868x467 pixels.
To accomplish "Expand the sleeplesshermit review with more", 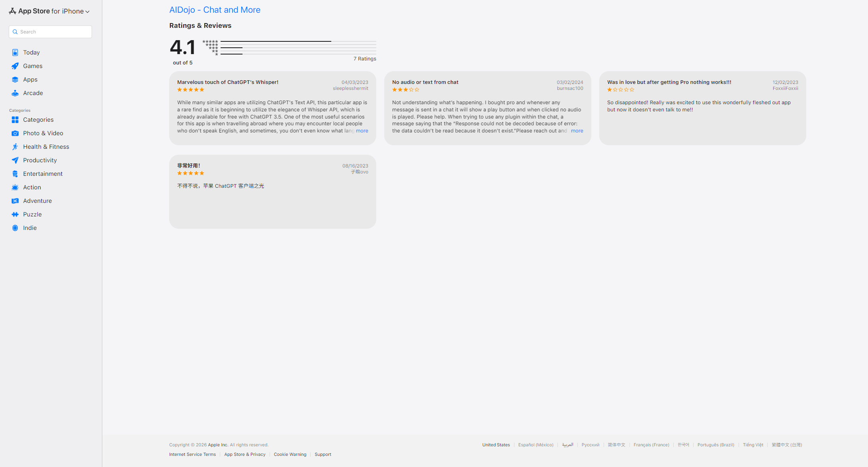I will click(362, 131).
